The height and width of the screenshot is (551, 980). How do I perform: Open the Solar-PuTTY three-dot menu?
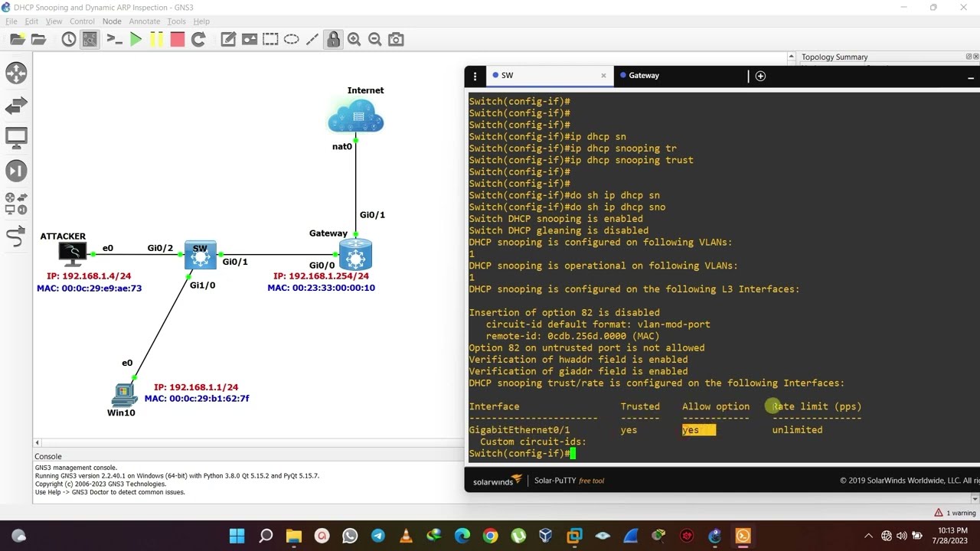pyautogui.click(x=475, y=76)
